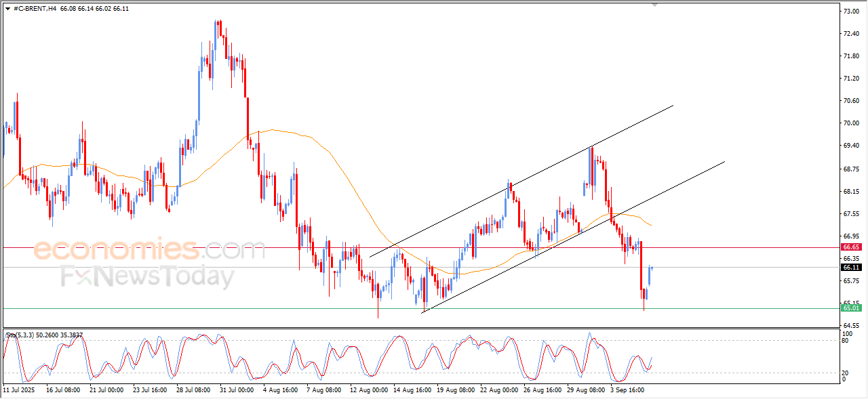Click the lower ascending channel trendline
This screenshot has width=868, height=399.
click(574, 236)
